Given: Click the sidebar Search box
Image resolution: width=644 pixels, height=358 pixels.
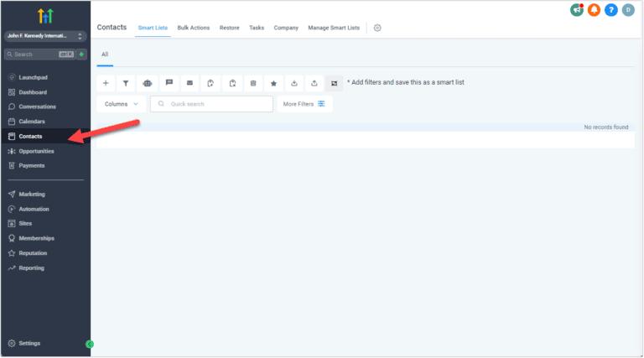Looking at the screenshot, I should [39, 54].
